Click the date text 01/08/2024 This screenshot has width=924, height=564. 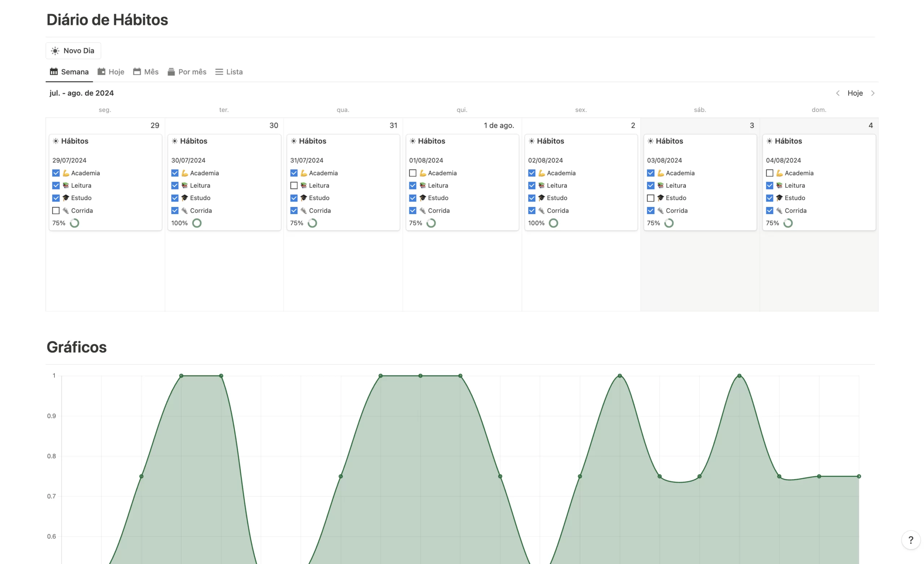pos(426,160)
